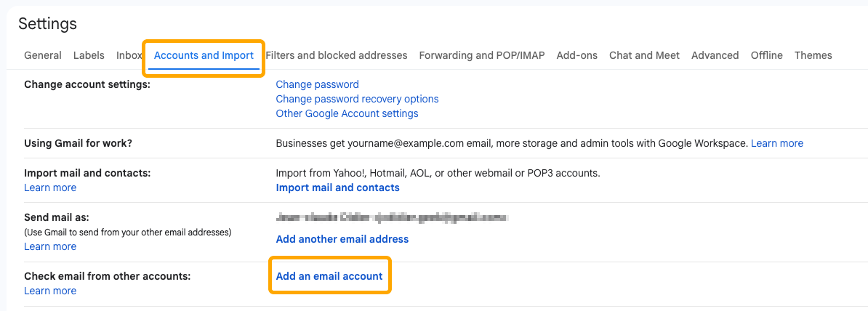Viewport: 868px width, 311px height.
Task: Select the Inbox settings tab
Action: coord(129,55)
